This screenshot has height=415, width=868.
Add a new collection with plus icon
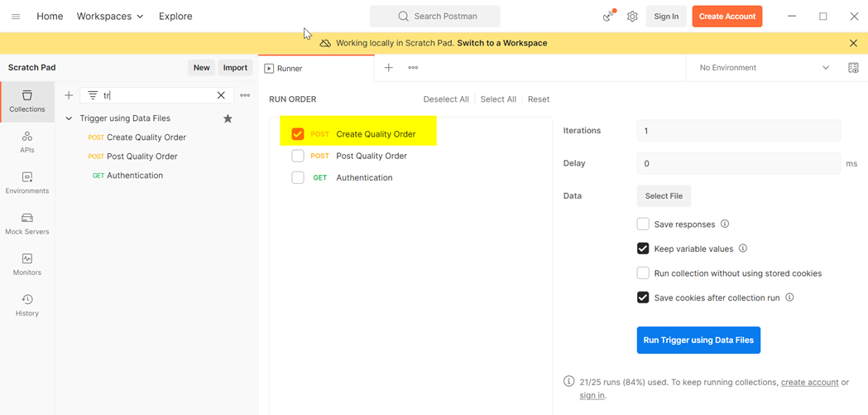(x=69, y=95)
